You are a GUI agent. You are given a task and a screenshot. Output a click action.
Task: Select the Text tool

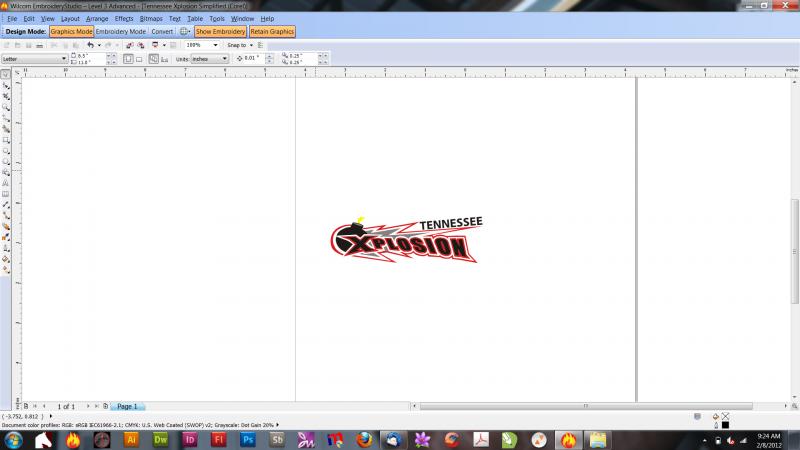coord(6,183)
